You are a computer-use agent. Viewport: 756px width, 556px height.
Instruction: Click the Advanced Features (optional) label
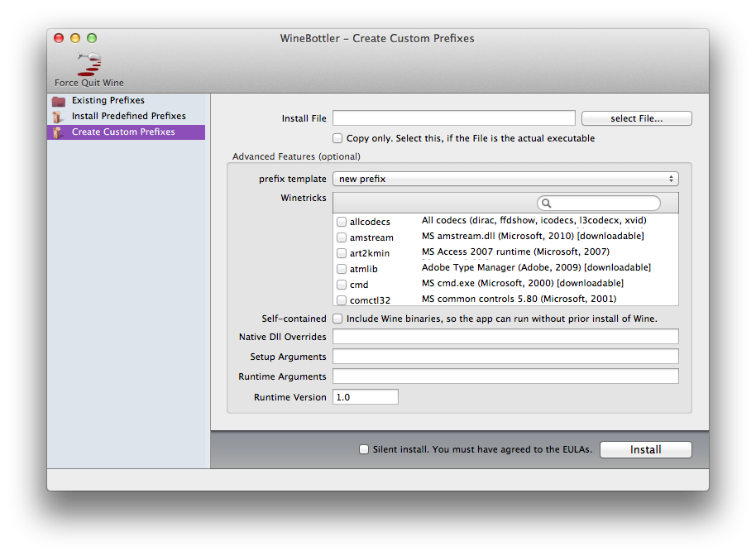coord(296,156)
